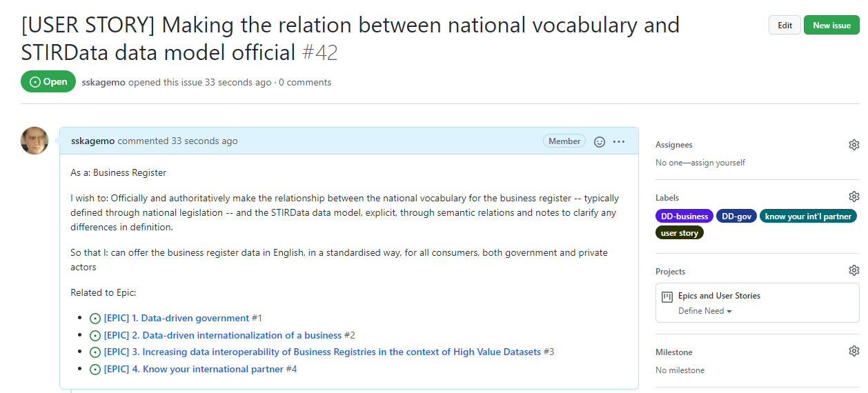
Task: Click the know your int'l partner label
Action: coord(808,216)
